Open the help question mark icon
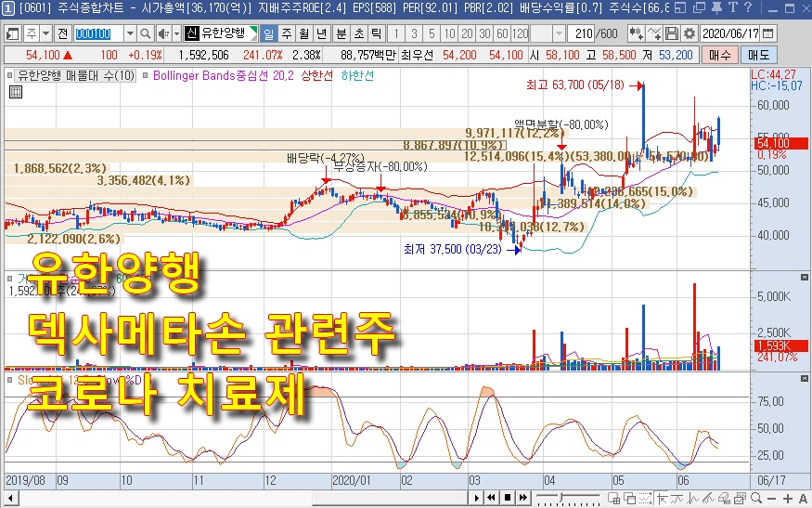Viewport: 812px width, 508px height. (748, 7)
